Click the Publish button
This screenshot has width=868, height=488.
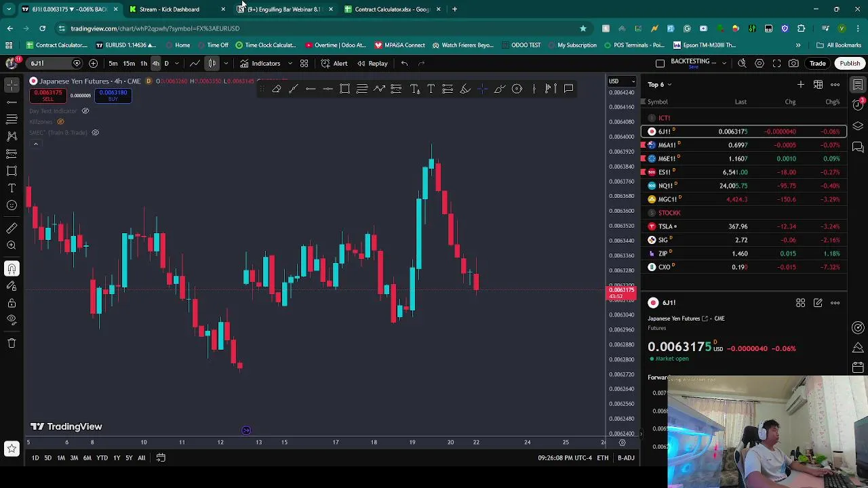pos(850,63)
